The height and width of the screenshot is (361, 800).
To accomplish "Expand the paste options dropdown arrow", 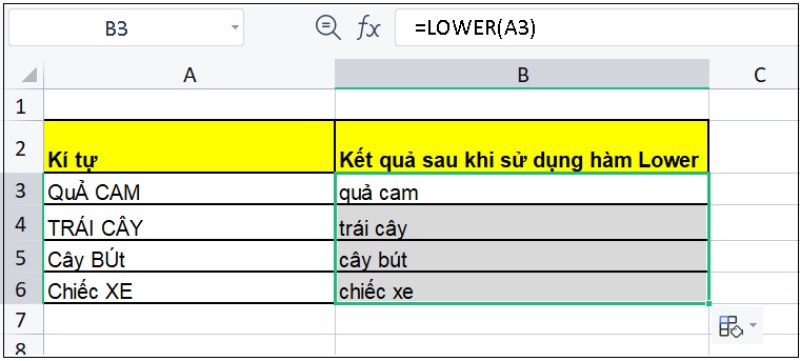I will click(x=753, y=325).
